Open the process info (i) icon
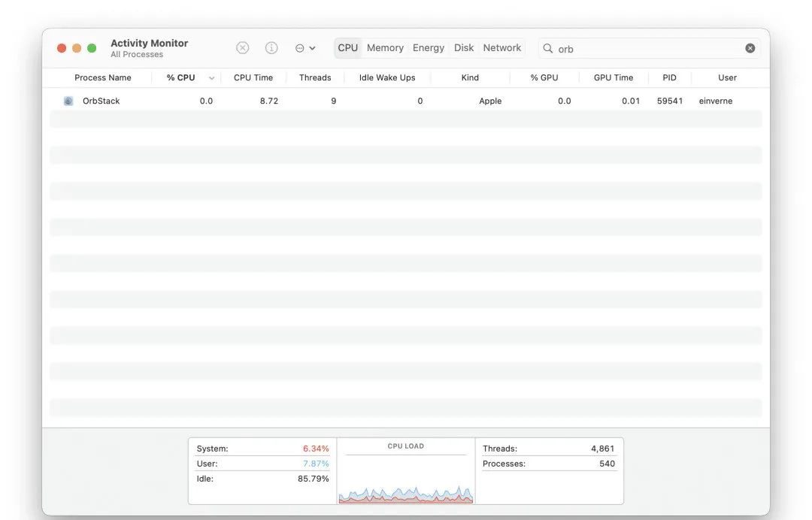 [x=271, y=48]
